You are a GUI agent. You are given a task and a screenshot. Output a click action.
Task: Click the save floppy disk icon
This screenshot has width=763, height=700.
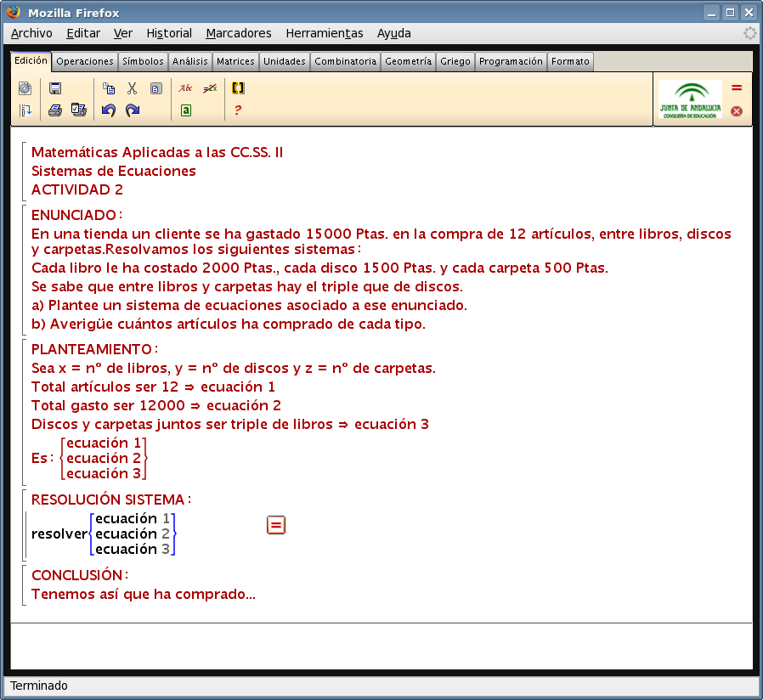tap(55, 88)
